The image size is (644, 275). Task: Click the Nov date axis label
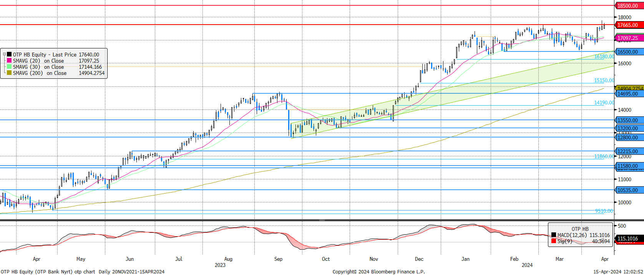tap(374, 259)
